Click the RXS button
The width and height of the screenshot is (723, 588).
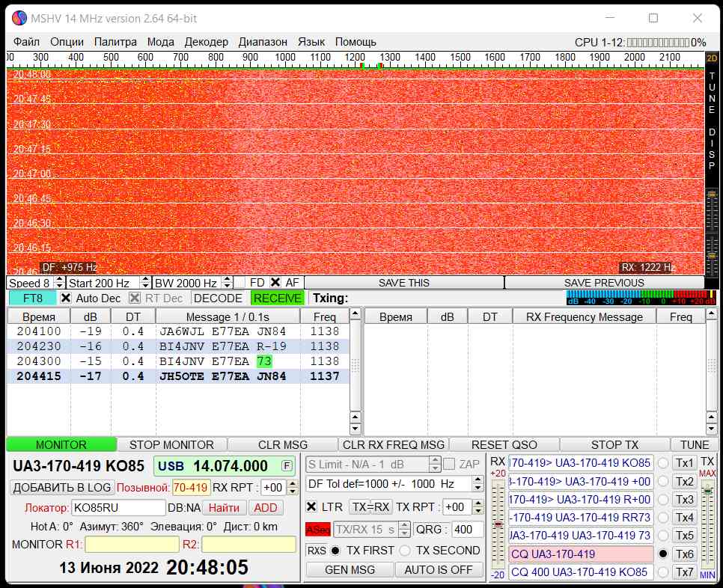tap(317, 551)
